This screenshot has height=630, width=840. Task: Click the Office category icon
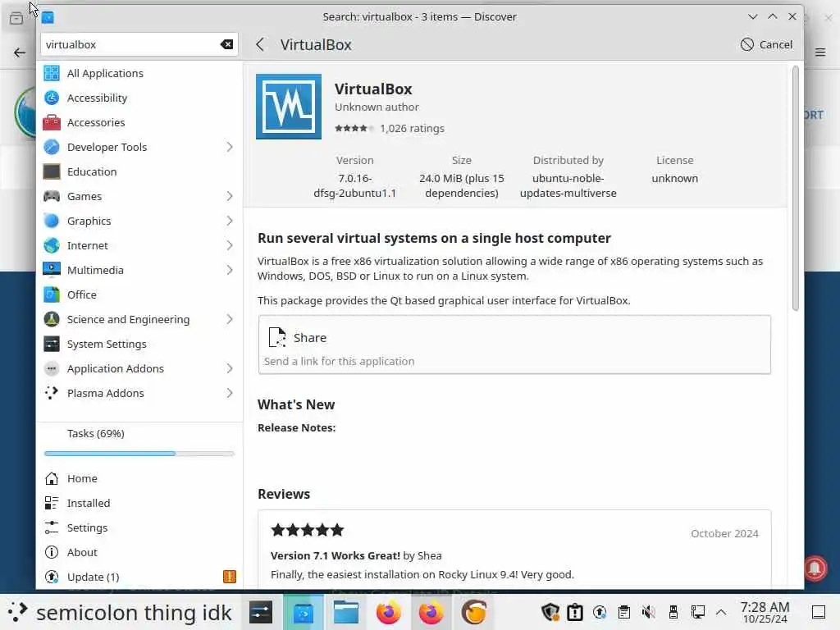(52, 295)
